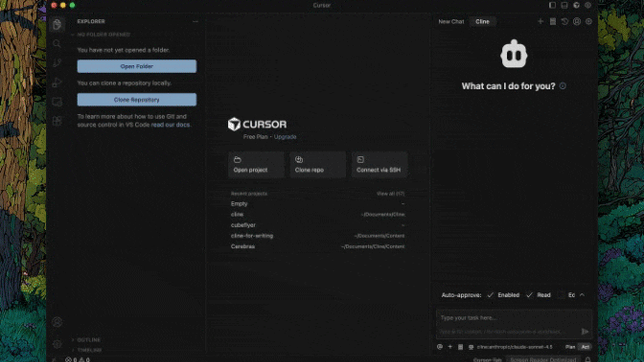
Task: Click the Connect via SSH card
Action: pyautogui.click(x=379, y=165)
